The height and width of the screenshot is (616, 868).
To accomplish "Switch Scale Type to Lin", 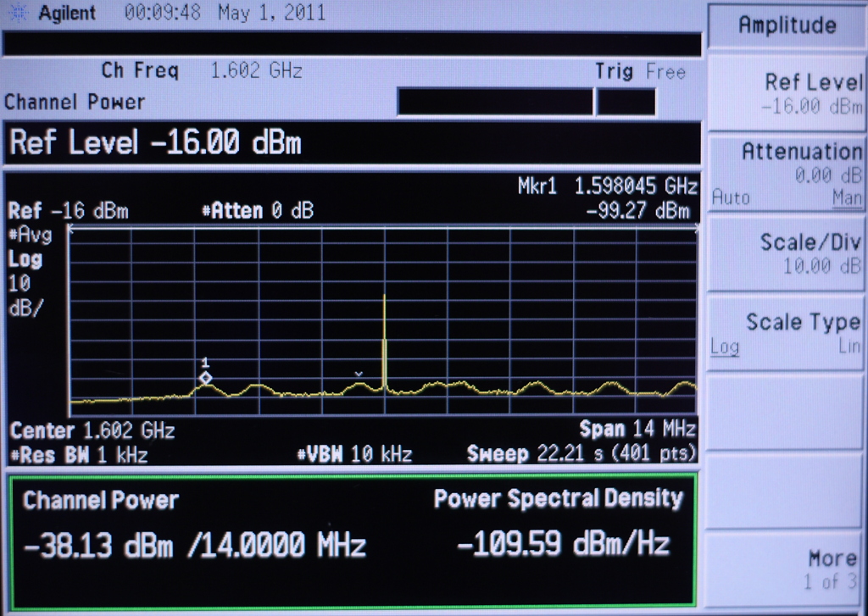I will 849,347.
